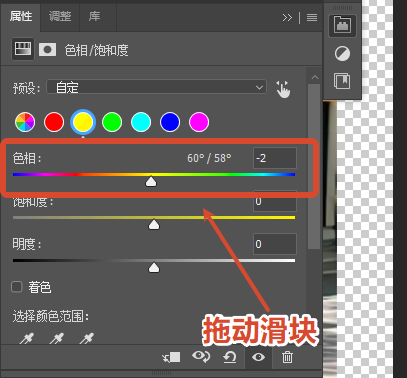Screen dimensions: 407x378
Task: Open the Adjustments half-circle dock icon
Action: [342, 54]
